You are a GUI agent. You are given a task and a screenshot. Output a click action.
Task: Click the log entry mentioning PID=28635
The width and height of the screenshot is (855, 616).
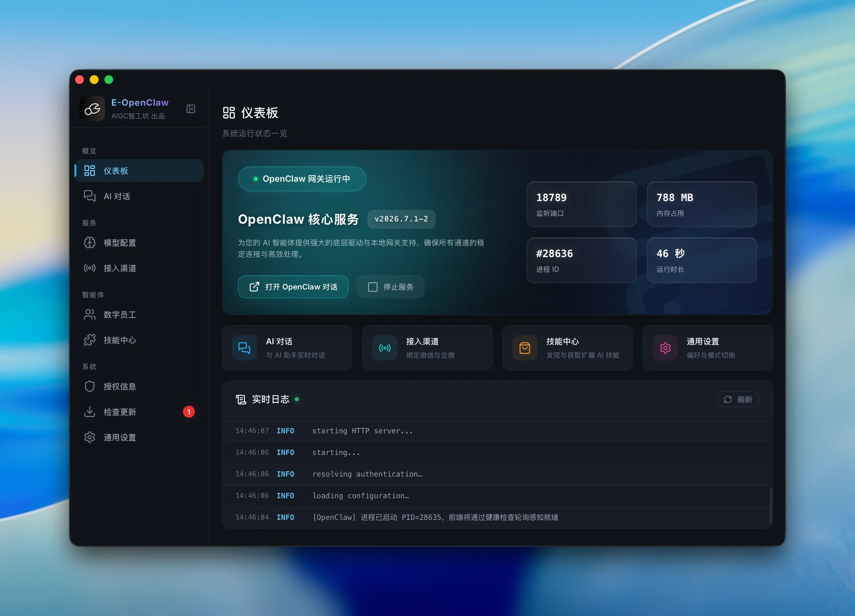(497, 517)
